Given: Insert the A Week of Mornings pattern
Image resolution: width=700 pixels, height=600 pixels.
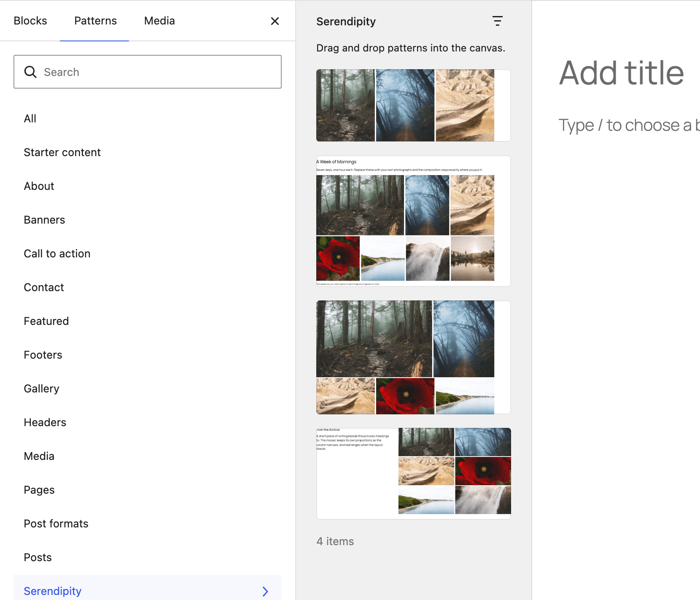Looking at the screenshot, I should coord(413,221).
